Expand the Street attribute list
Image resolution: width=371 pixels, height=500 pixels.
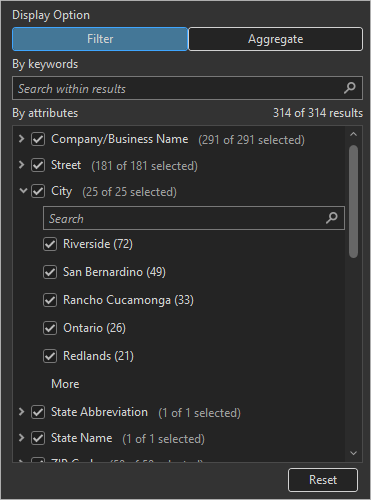[x=22, y=165]
